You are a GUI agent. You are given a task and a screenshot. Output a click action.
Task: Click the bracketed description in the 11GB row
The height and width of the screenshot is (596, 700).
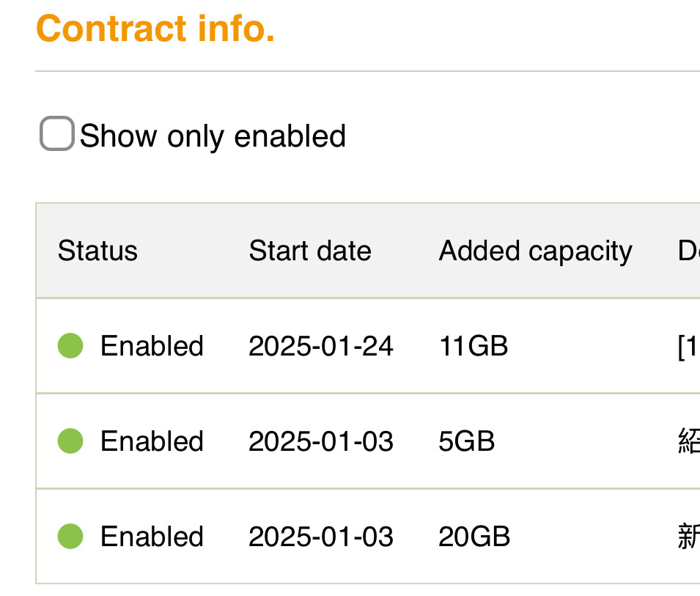689,347
